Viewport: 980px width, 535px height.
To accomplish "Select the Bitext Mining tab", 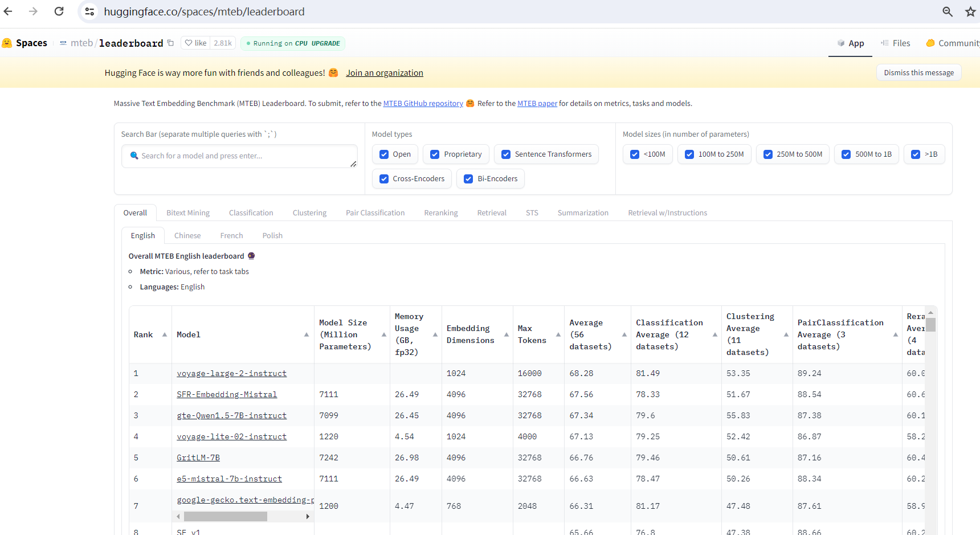I will pyautogui.click(x=188, y=213).
